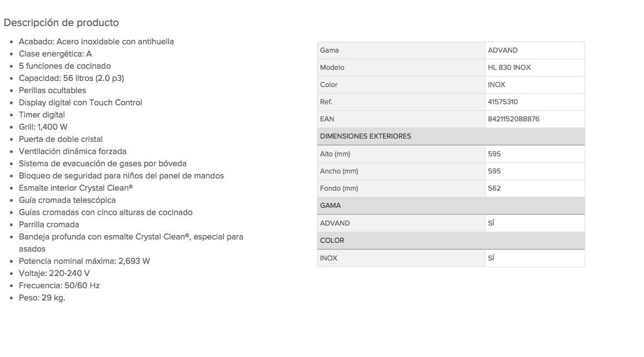644x357 pixels.
Task: Click the SÍ value beside INOX
Action: point(491,258)
